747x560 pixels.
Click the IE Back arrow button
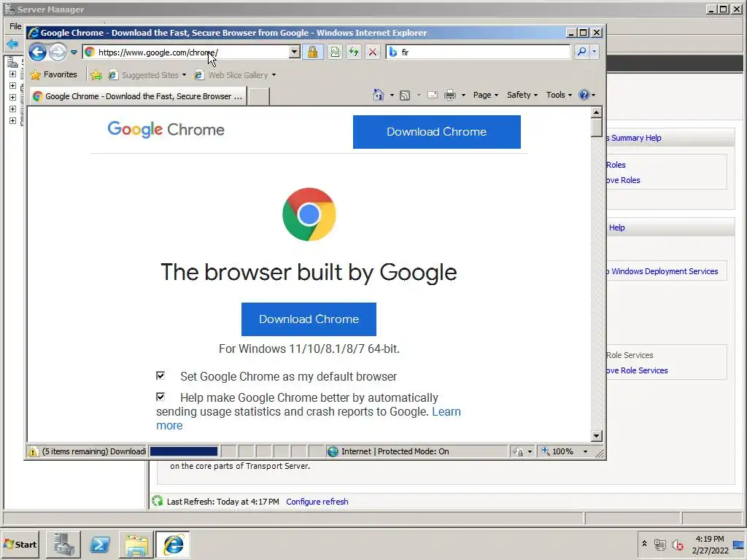38,52
